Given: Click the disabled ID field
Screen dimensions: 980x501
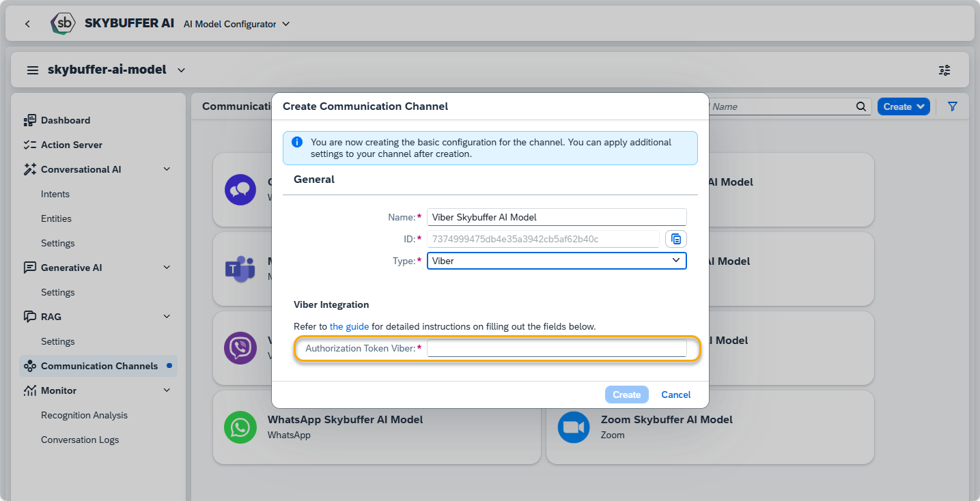Looking at the screenshot, I should [x=543, y=239].
